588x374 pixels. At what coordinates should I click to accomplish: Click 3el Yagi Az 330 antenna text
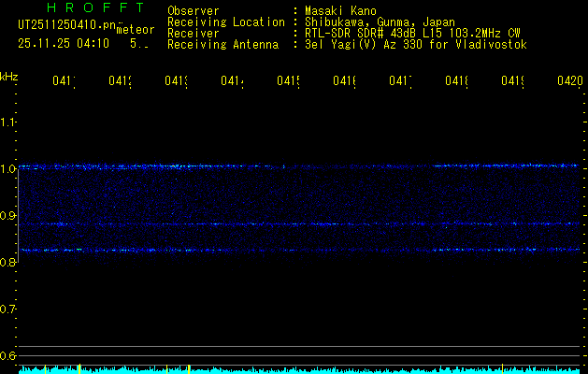416,45
